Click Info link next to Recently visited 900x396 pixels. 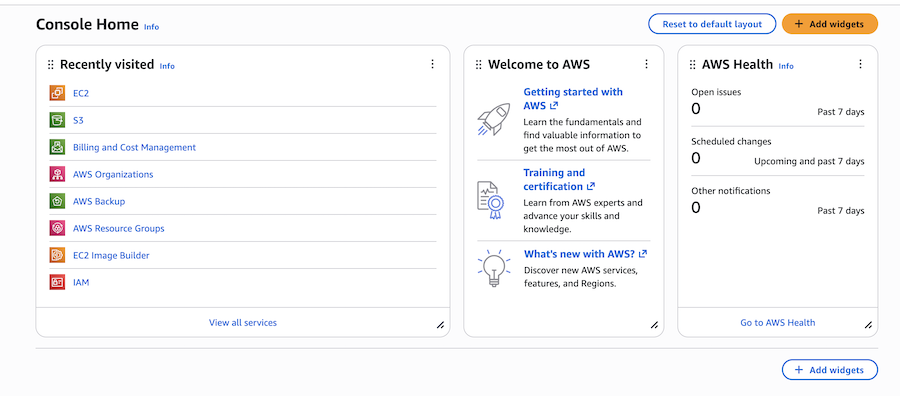pyautogui.click(x=167, y=66)
